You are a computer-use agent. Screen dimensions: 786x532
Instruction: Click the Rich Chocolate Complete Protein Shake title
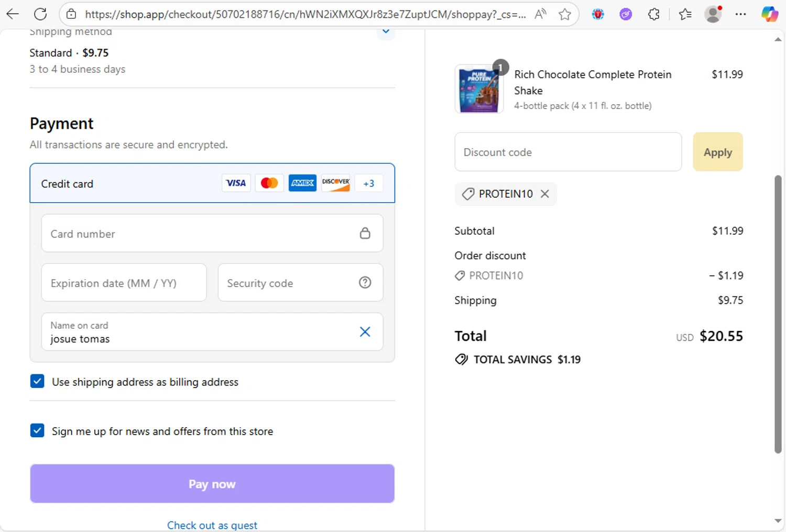click(593, 82)
